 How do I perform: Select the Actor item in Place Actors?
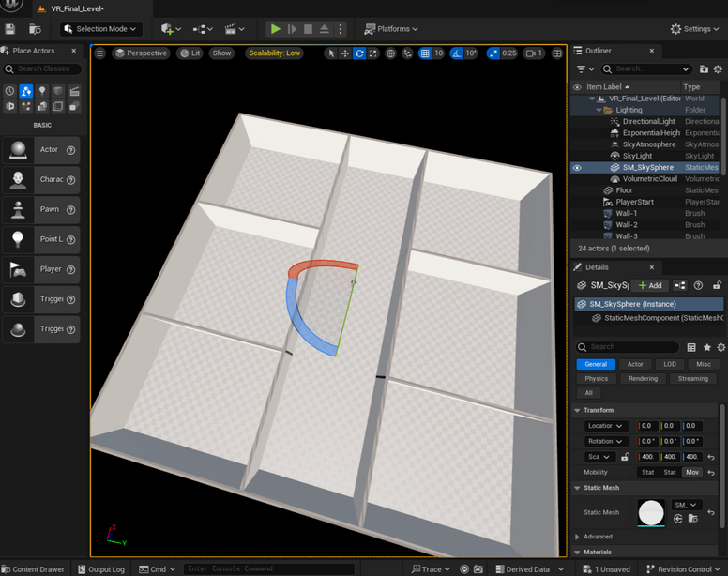(41, 150)
